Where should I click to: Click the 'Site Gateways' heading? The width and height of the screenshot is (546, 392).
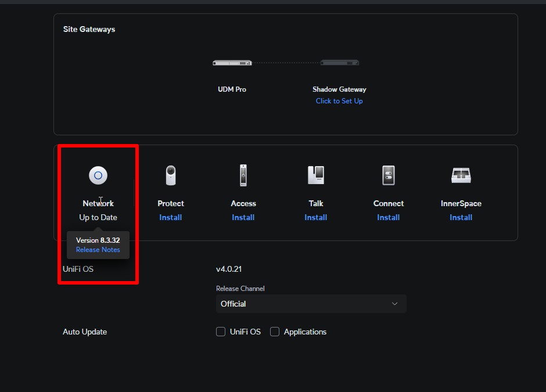89,29
